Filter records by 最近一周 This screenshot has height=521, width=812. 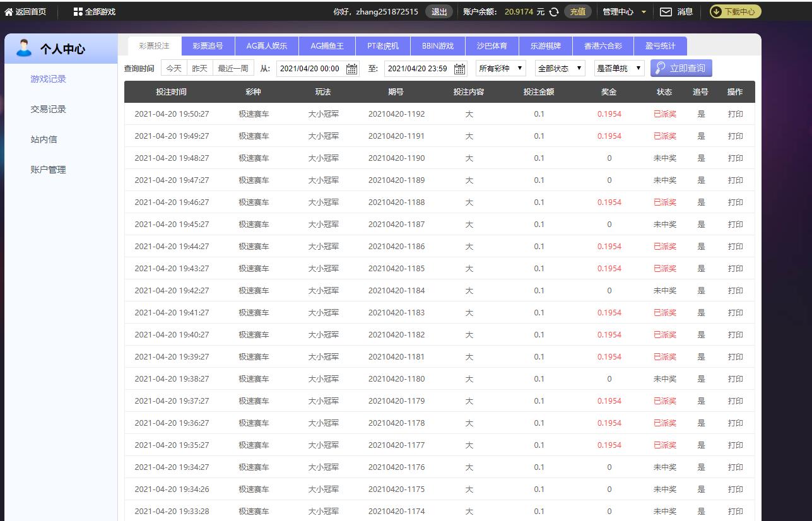coord(233,68)
